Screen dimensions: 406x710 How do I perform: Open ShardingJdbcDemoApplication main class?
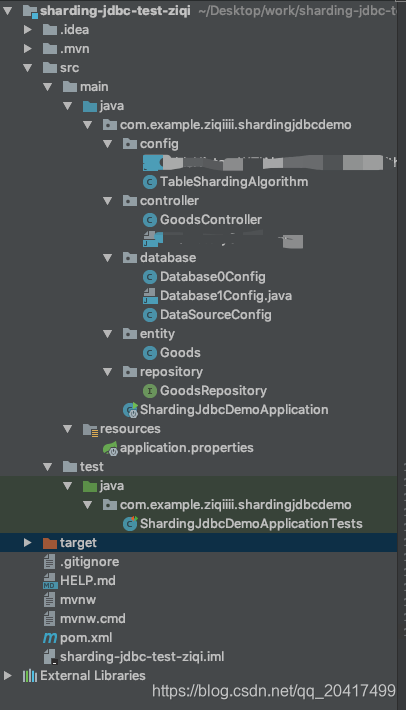tap(234, 410)
